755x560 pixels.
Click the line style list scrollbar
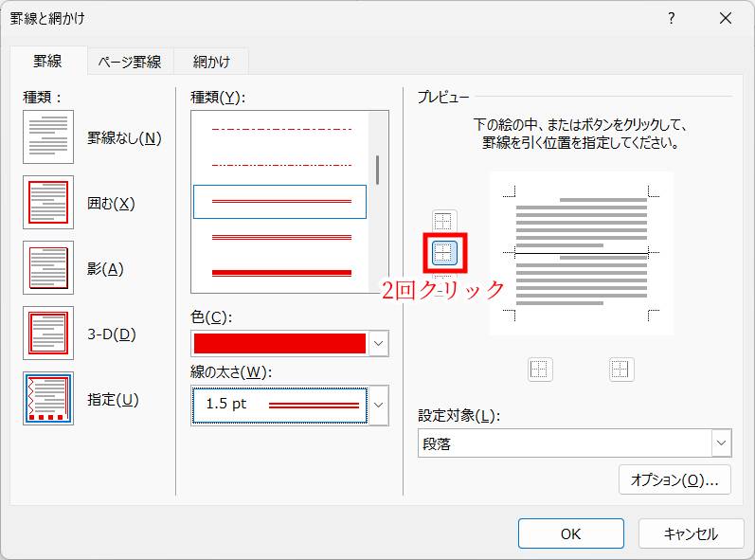pyautogui.click(x=378, y=171)
